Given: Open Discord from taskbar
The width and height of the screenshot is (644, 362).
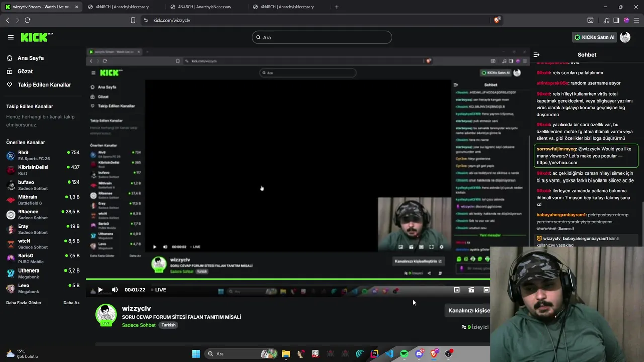Looking at the screenshot, I should 419,354.
